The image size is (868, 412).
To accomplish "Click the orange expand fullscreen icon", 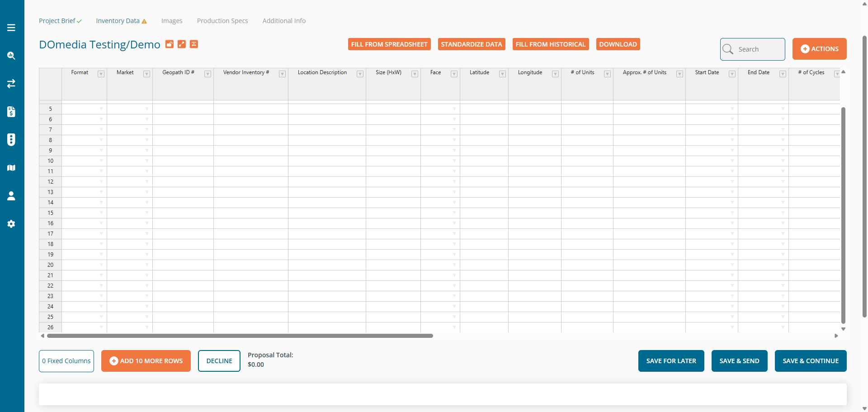I will click(182, 44).
